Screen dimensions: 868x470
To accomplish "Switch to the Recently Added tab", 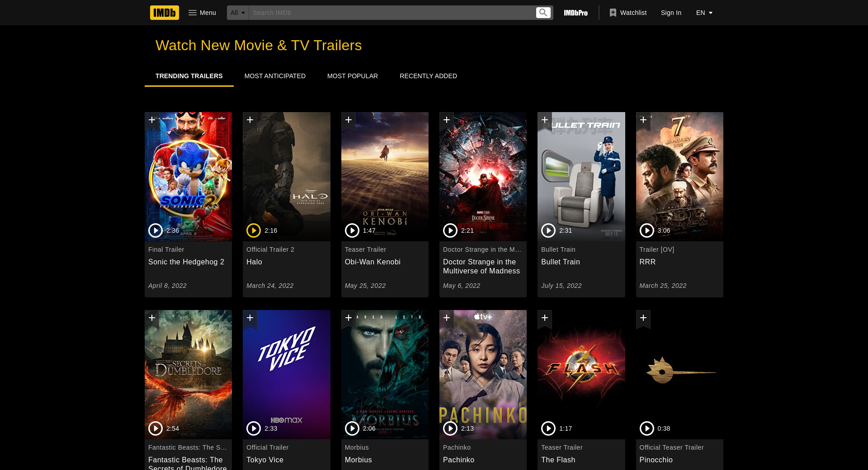I will [428, 76].
